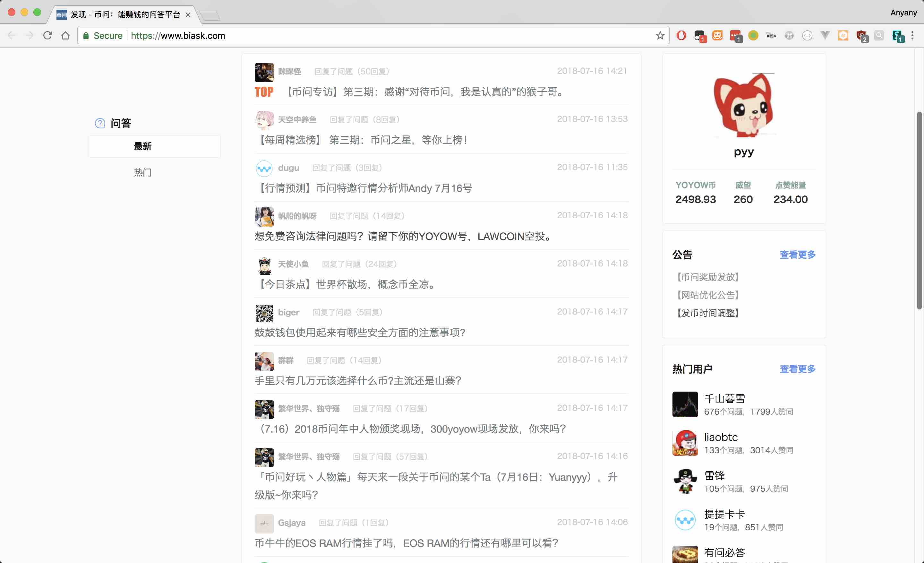The image size is (924, 563).
Task: Select the 最新 tab in sidebar
Action: 155,146
